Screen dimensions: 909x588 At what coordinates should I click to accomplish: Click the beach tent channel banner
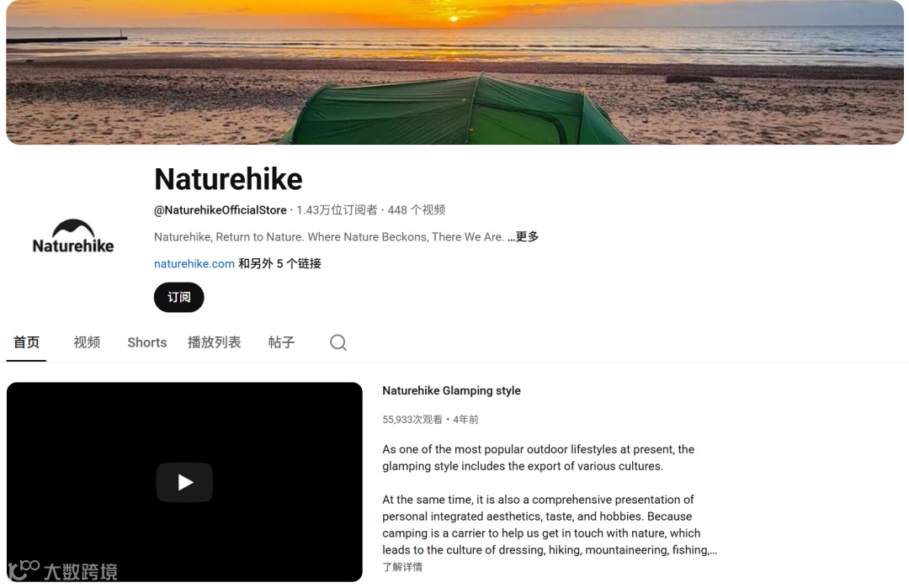pyautogui.click(x=454, y=72)
